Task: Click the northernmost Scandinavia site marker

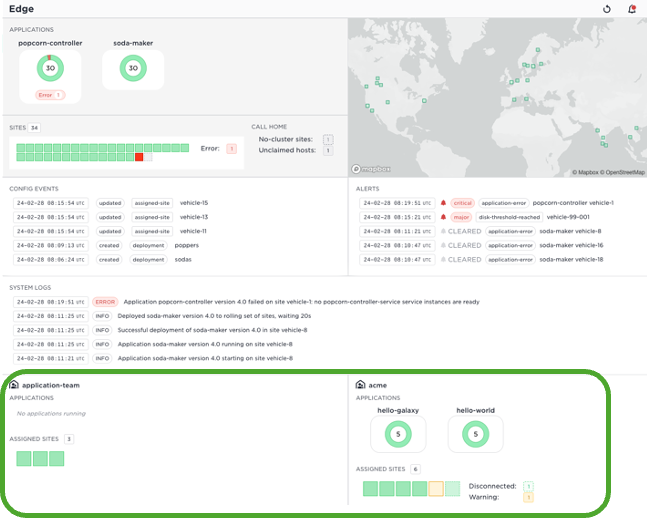Action: pos(538,50)
